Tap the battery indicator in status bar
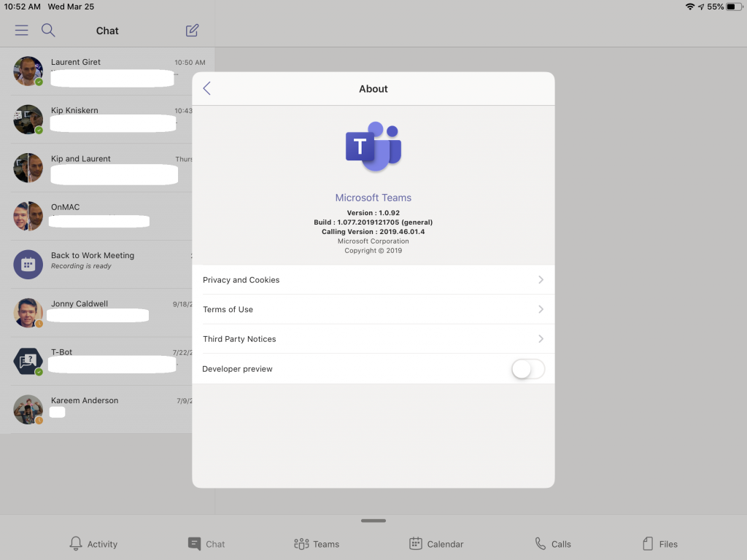The height and width of the screenshot is (560, 747). 734,7
